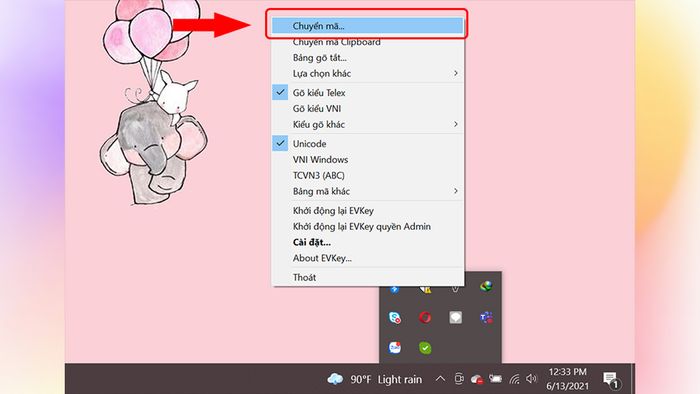Image resolution: width=700 pixels, height=394 pixels.
Task: Expand the Bảng mã khác submenu
Action: 367,191
